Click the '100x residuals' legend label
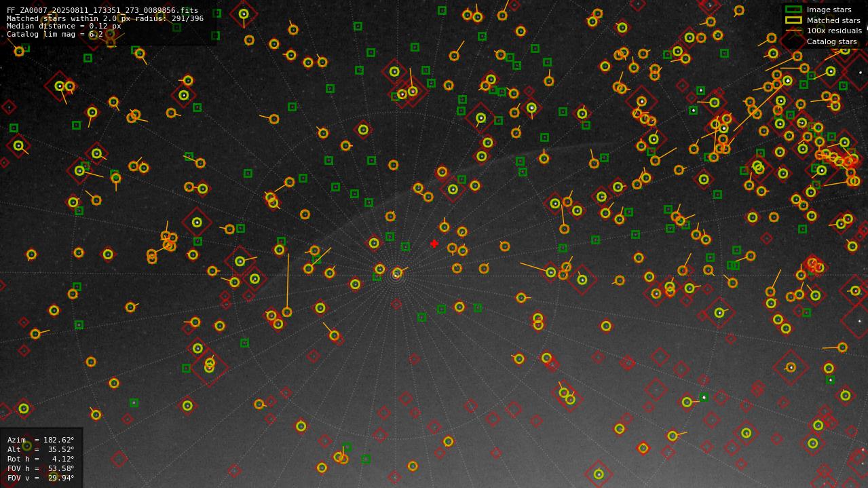 (x=834, y=31)
